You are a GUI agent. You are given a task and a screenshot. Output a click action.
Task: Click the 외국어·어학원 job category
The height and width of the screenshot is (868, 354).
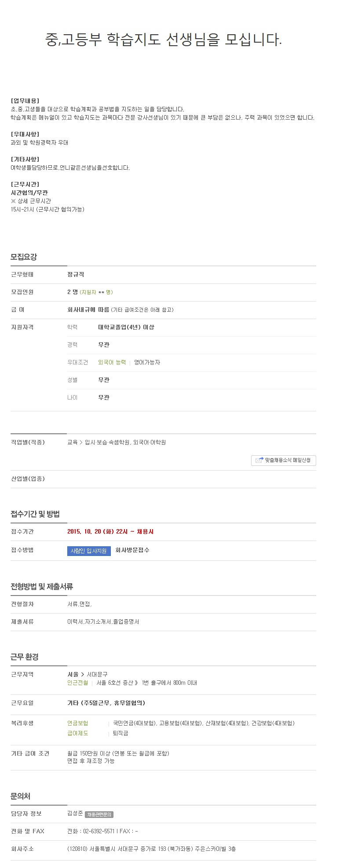(x=150, y=442)
